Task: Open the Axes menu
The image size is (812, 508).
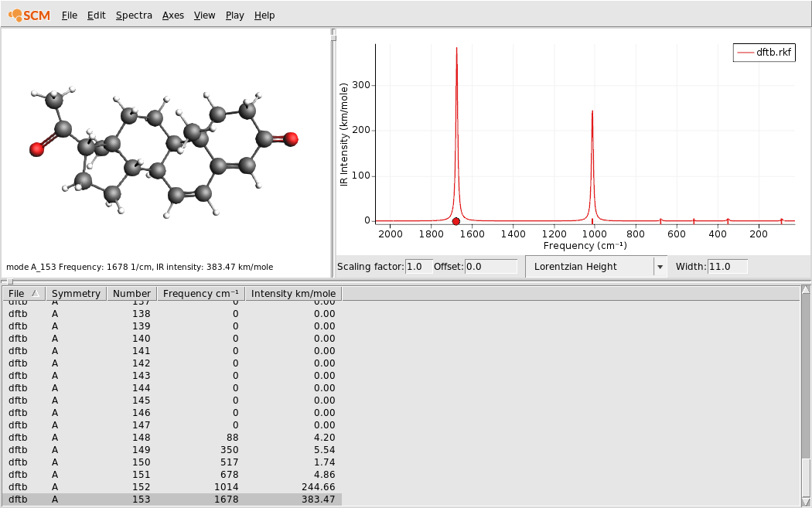Action: (x=173, y=15)
